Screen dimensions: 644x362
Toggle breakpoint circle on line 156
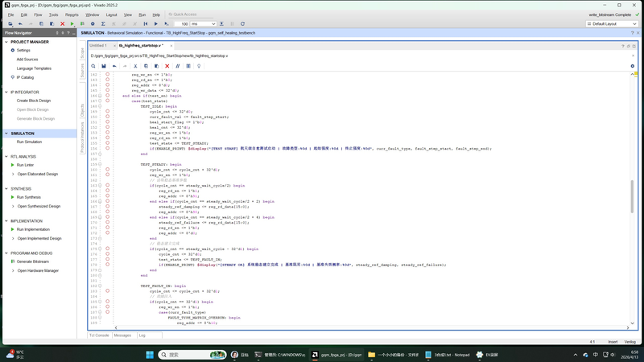coord(108,149)
